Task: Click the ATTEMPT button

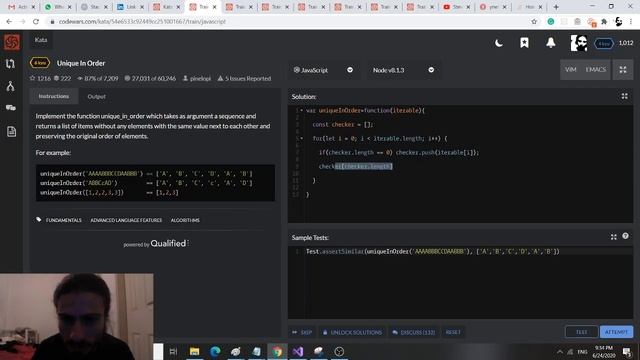Action: pyautogui.click(x=616, y=332)
